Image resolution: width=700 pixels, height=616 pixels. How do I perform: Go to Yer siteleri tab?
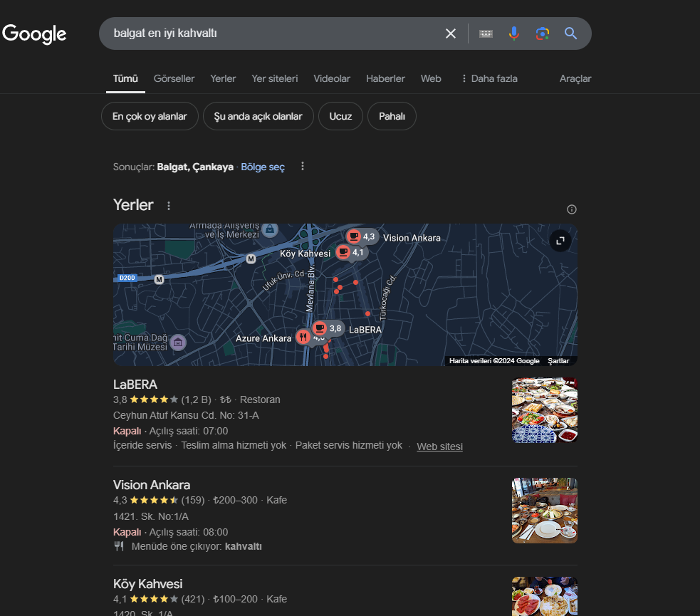tap(275, 78)
